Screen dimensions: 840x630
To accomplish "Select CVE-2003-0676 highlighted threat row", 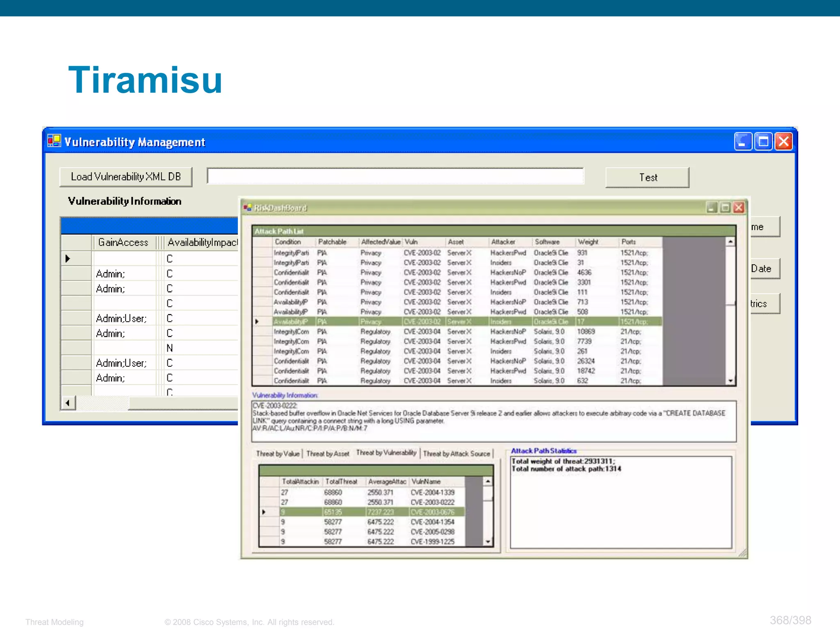I will click(362, 512).
